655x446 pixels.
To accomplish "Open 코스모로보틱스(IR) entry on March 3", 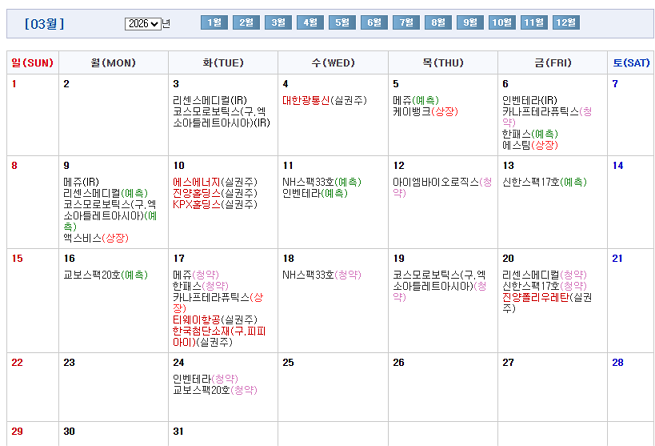I will tap(221, 117).
